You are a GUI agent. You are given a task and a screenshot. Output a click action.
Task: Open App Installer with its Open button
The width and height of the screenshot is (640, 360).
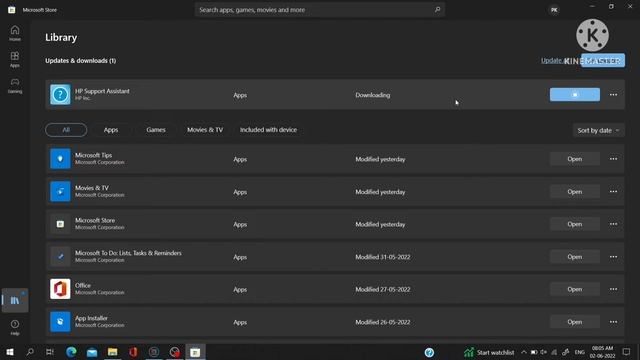(575, 322)
